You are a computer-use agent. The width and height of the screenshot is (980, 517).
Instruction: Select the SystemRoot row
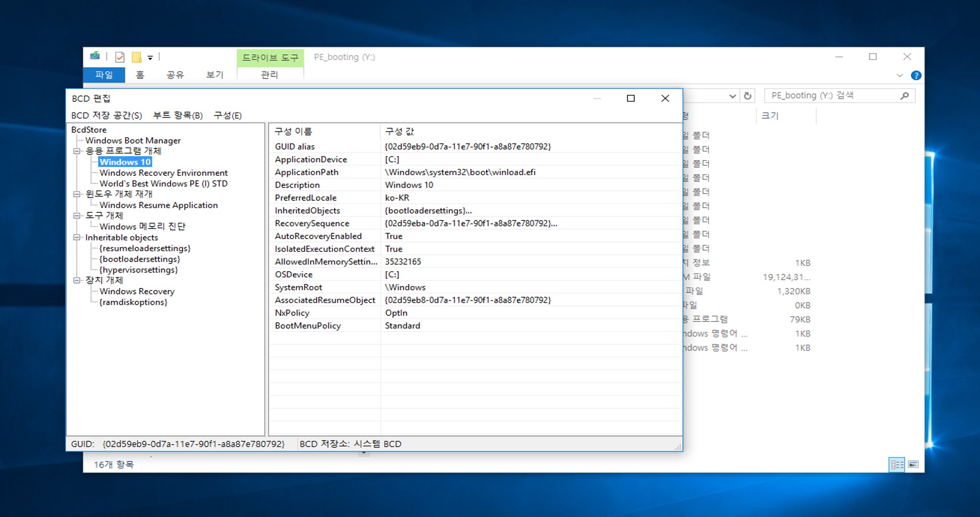[475, 287]
